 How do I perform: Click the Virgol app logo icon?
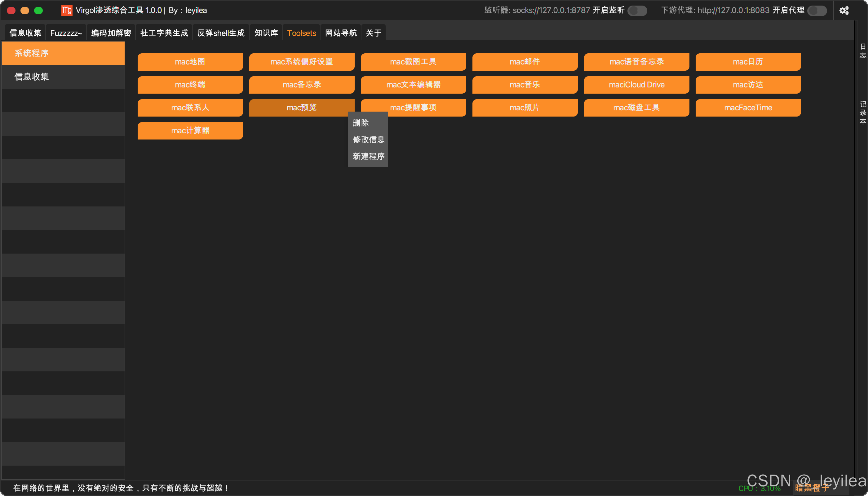(67, 11)
